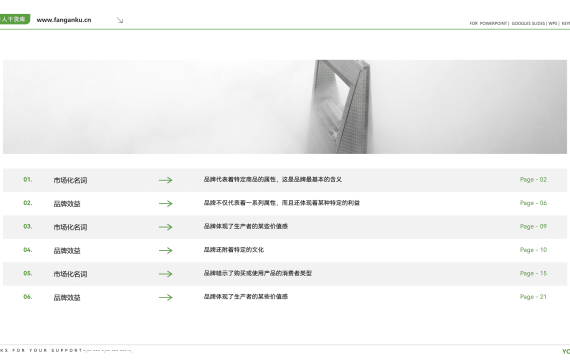Click the number 03. label

28,227
